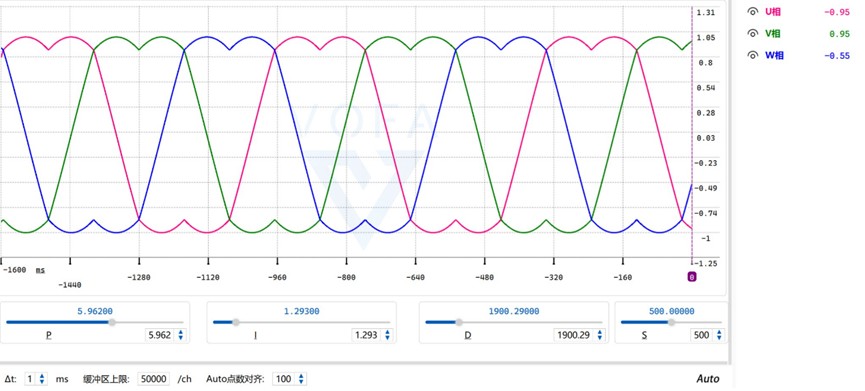865x391 pixels.
Task: Click the 500.00000 value above the S slider
Action: [x=671, y=312]
